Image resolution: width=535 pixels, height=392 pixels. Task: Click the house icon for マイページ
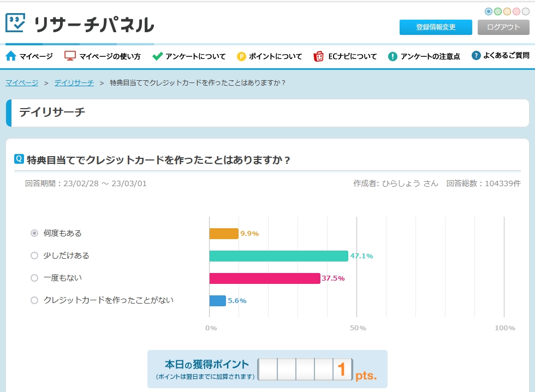click(x=11, y=56)
